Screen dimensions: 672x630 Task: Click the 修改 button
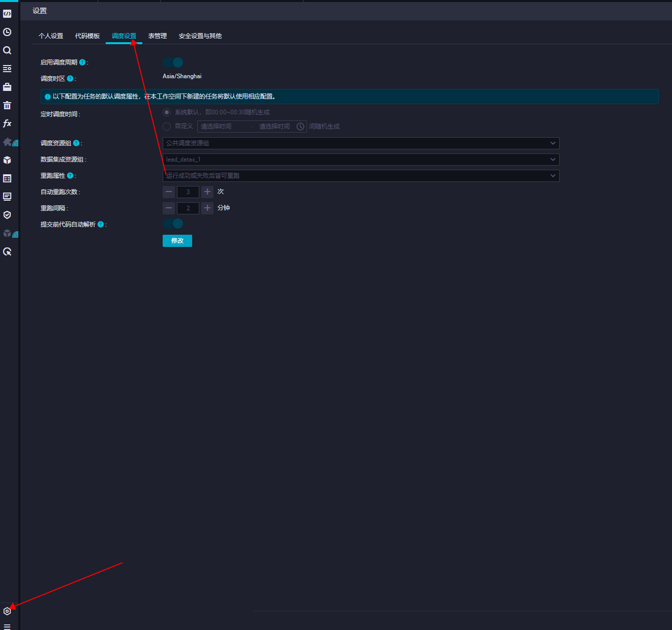177,241
